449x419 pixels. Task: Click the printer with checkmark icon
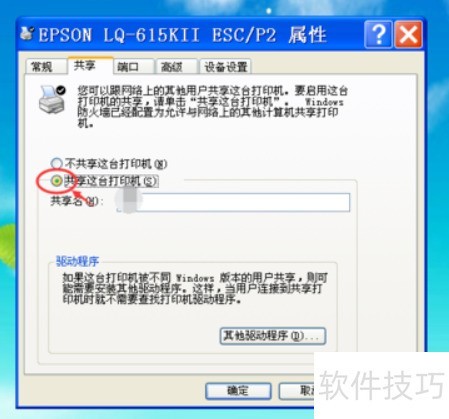pyautogui.click(x=52, y=100)
